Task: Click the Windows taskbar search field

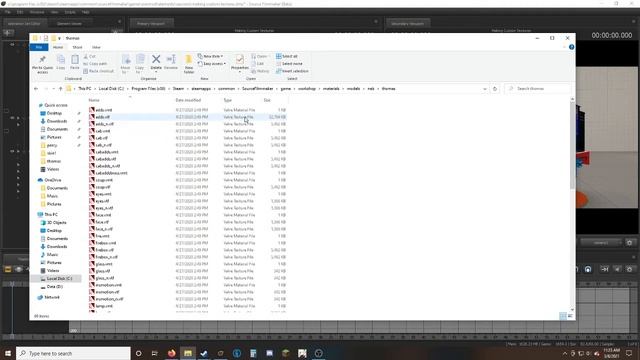Action: (x=73, y=353)
